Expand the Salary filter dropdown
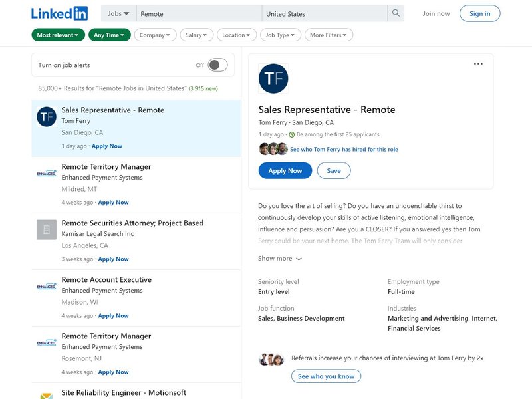This screenshot has height=399, width=532. 196,35
